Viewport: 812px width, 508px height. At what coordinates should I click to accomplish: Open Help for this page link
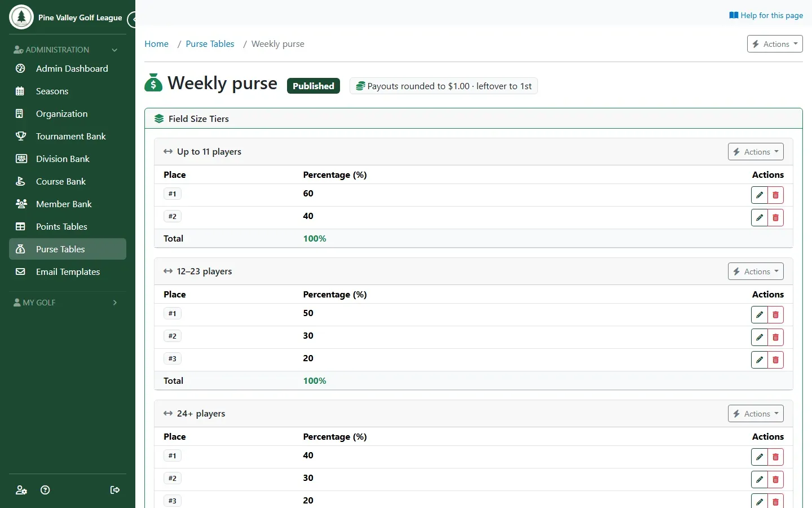coord(766,15)
